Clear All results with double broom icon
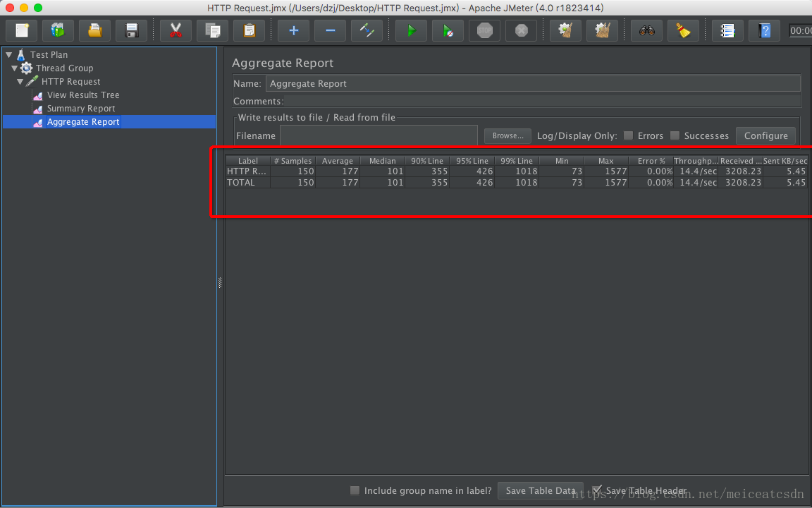Screen dimensions: 812x508 click(x=602, y=30)
